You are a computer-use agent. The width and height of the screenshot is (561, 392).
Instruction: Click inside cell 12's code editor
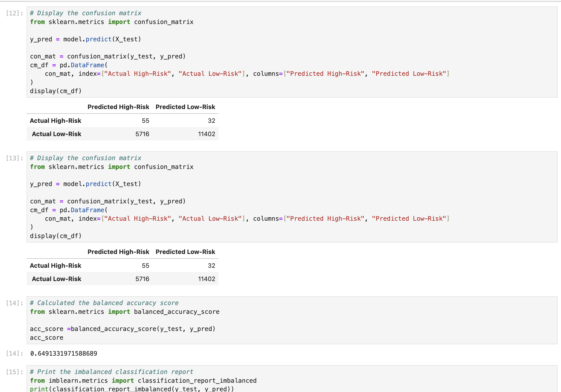click(x=293, y=48)
